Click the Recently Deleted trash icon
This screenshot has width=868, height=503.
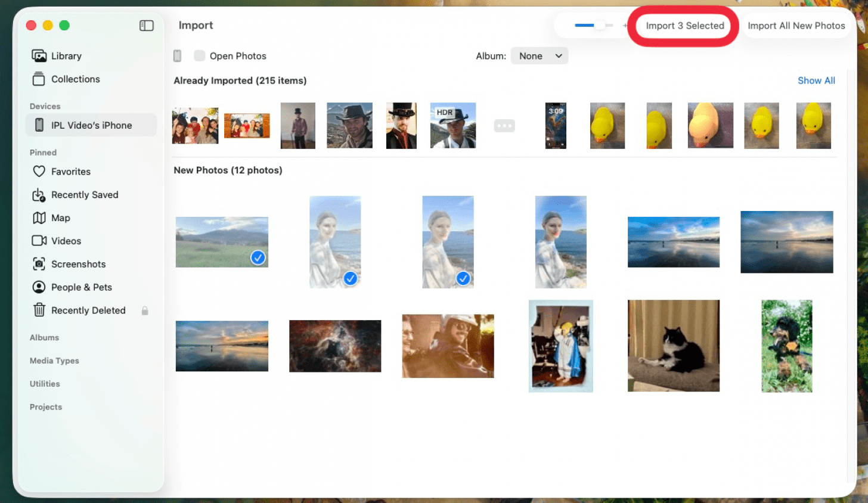(x=39, y=311)
